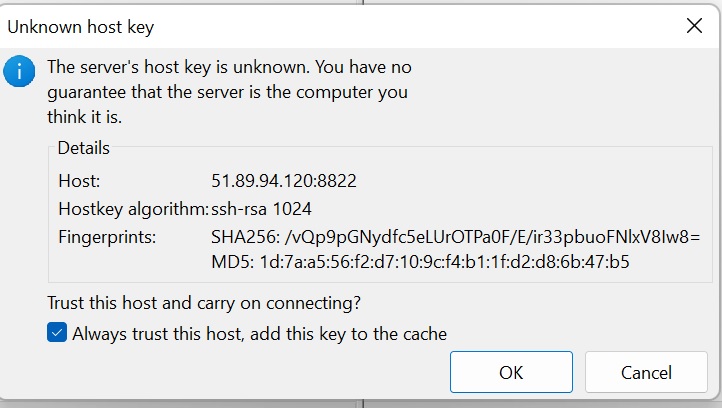Click 'Trust this host and carry on connecting?' text
This screenshot has width=722, height=408.
[204, 303]
